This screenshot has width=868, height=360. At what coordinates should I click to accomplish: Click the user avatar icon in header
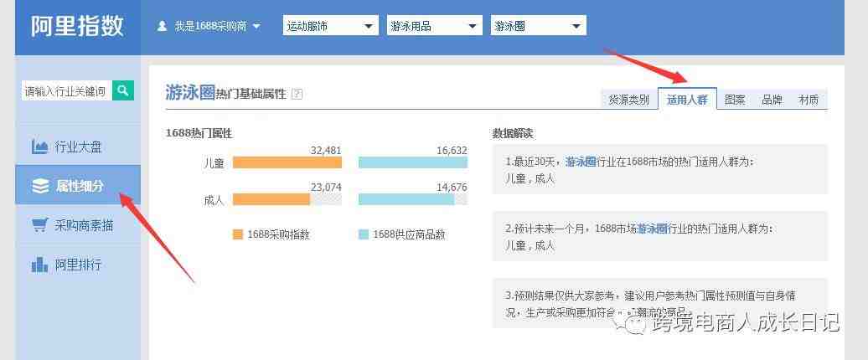point(163,26)
